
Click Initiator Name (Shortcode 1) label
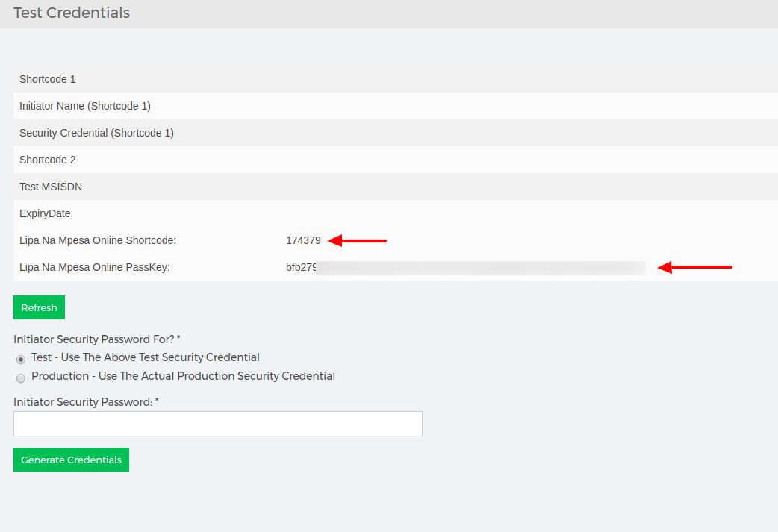(85, 106)
